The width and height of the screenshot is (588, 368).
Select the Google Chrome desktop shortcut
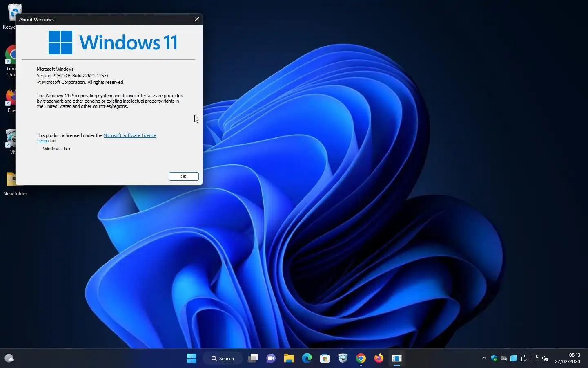[x=10, y=61]
